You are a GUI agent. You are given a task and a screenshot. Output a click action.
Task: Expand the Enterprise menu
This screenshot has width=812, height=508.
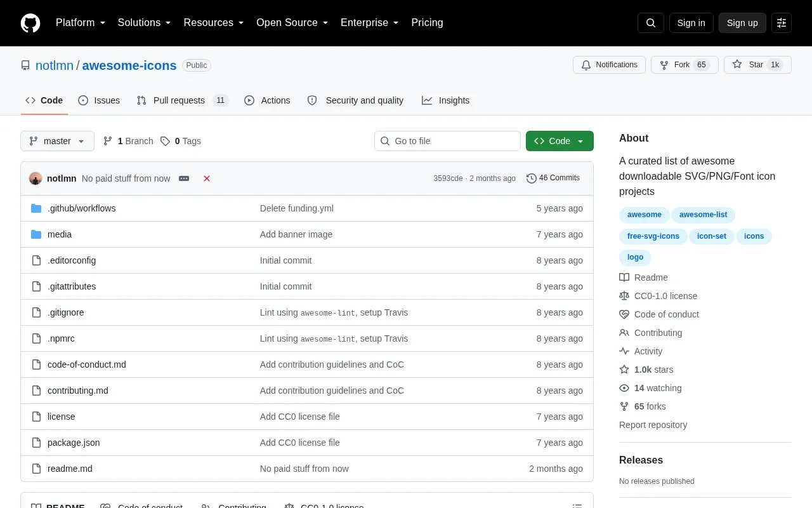[x=370, y=23]
